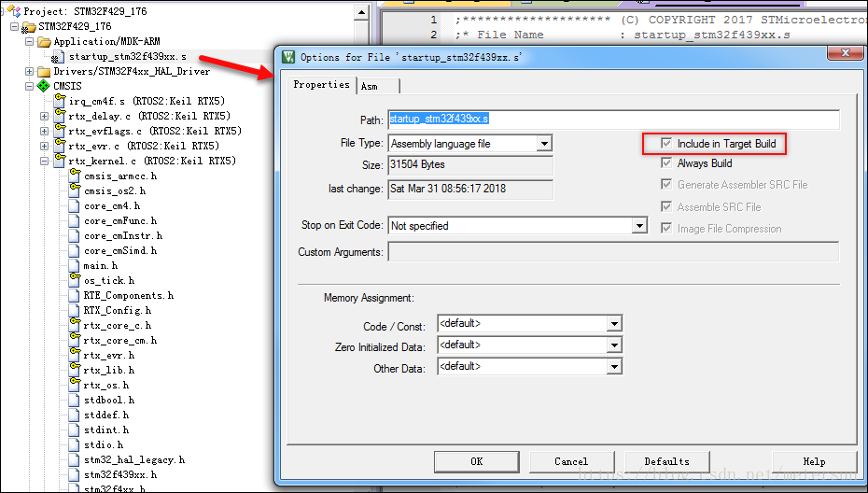Screen dimensions: 868x493
Task: Click the Keil icon in the Options dialog title
Action: click(x=288, y=57)
